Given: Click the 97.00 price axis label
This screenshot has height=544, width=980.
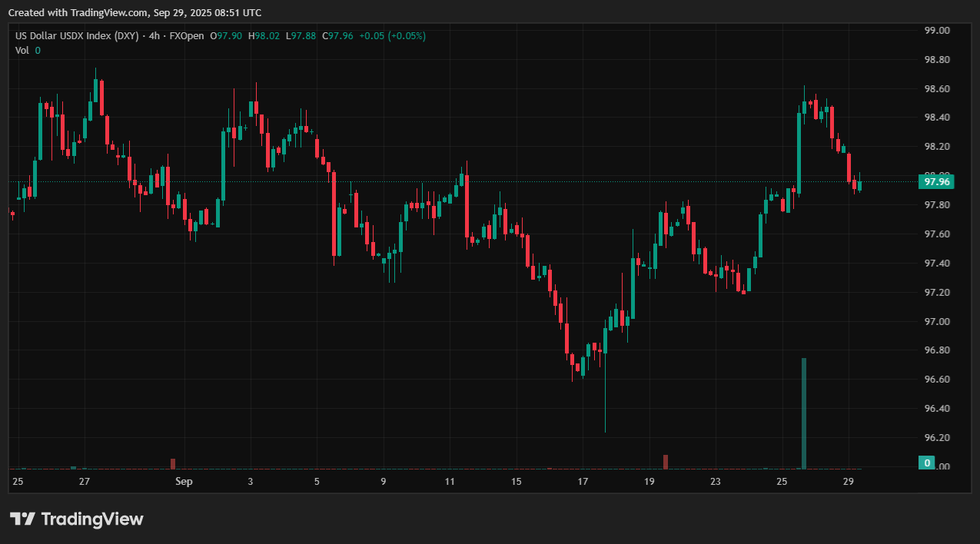Looking at the screenshot, I should coord(937,321).
